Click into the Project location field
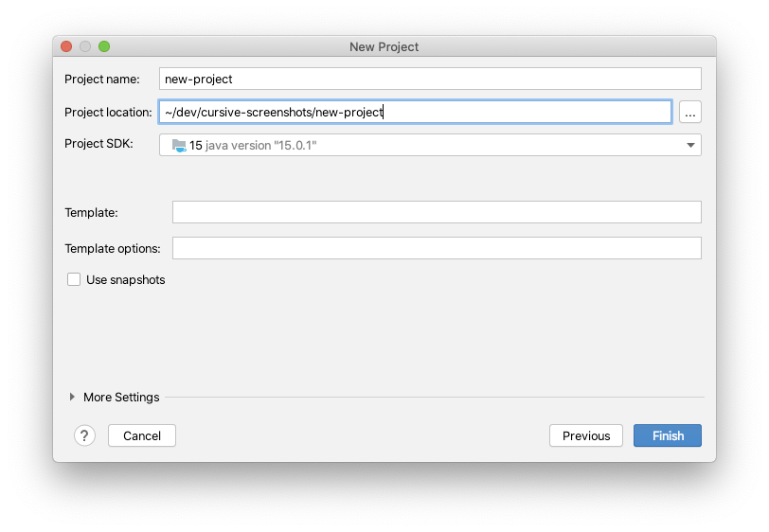This screenshot has width=769, height=532. point(415,113)
